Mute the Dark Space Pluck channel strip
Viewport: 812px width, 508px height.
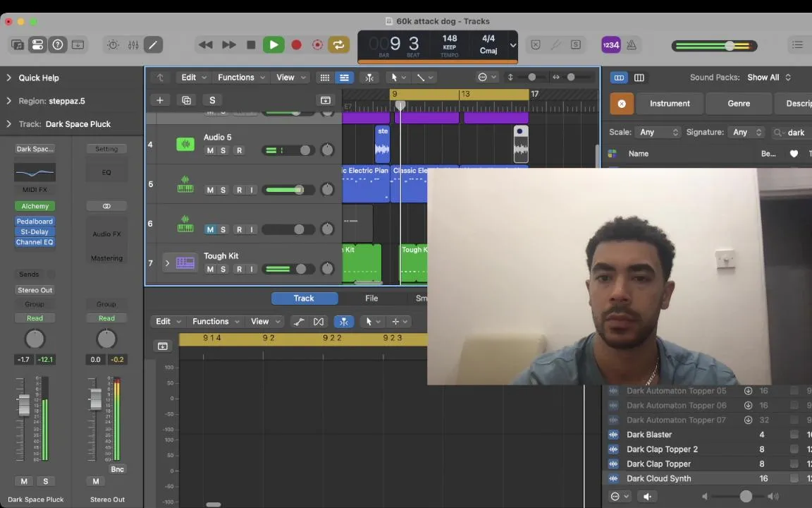pyautogui.click(x=24, y=481)
